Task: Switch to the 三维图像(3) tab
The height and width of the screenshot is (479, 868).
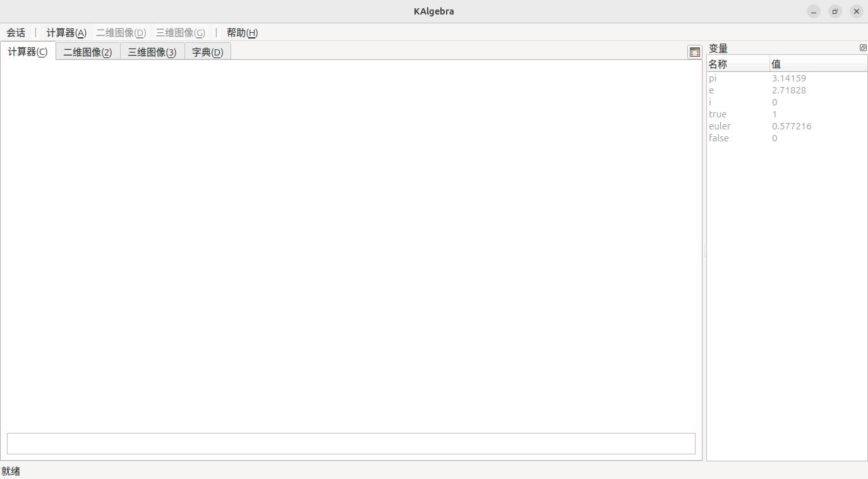Action: coord(152,52)
